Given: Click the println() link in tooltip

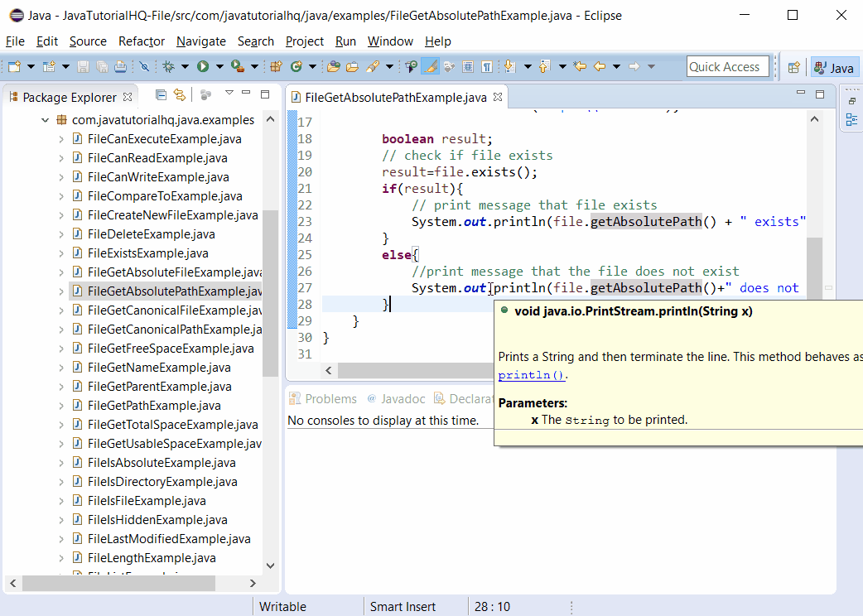Looking at the screenshot, I should click(531, 375).
